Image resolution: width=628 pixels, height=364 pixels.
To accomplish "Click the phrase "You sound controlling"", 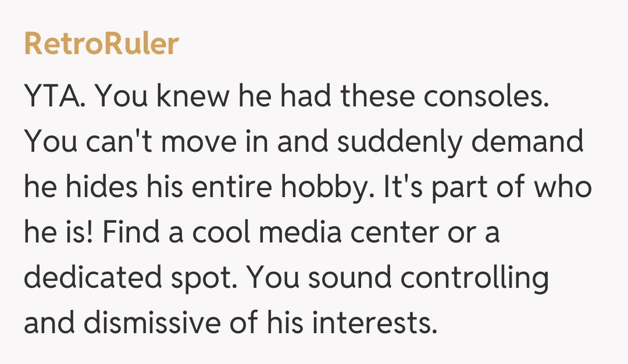I will tap(398, 278).
